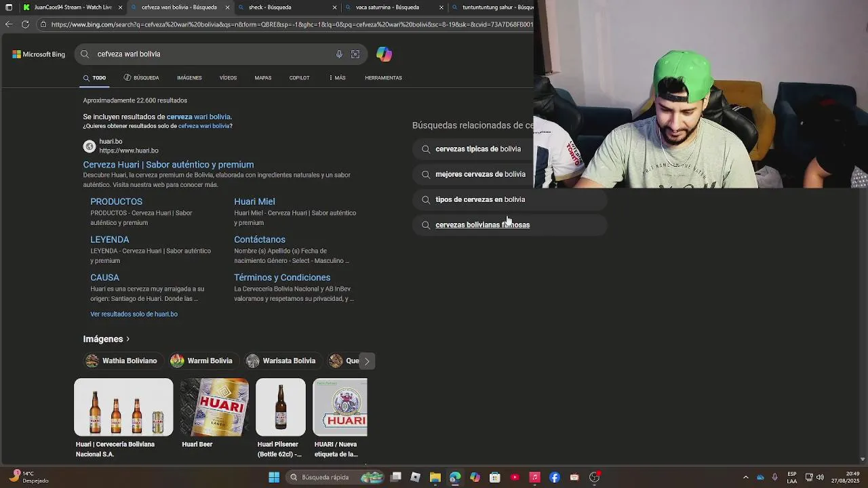Open the weather widget showing 14°C
This screenshot has height=488, width=868.
coord(28,477)
